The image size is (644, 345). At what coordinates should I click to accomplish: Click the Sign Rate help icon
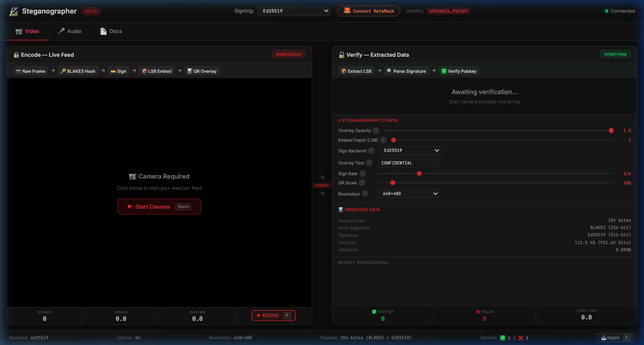point(363,174)
